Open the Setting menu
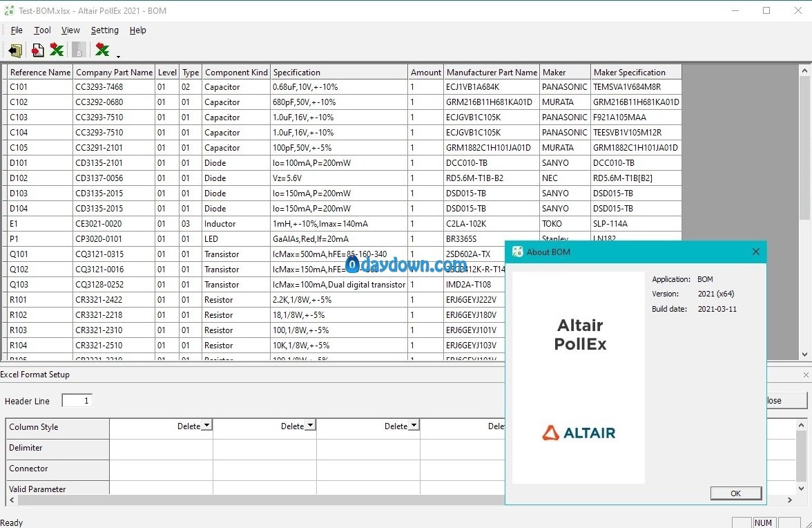Viewport: 812px width, 528px height. pyautogui.click(x=105, y=30)
